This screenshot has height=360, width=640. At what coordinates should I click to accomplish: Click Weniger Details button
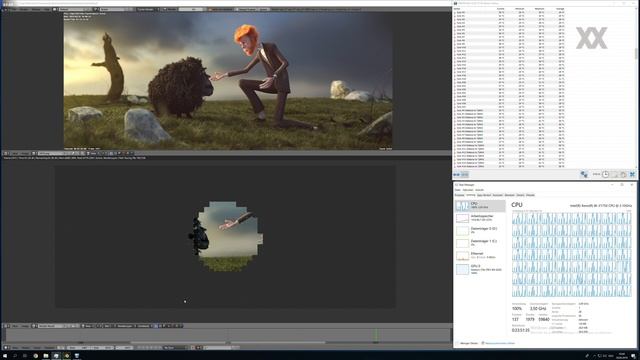pos(468,343)
